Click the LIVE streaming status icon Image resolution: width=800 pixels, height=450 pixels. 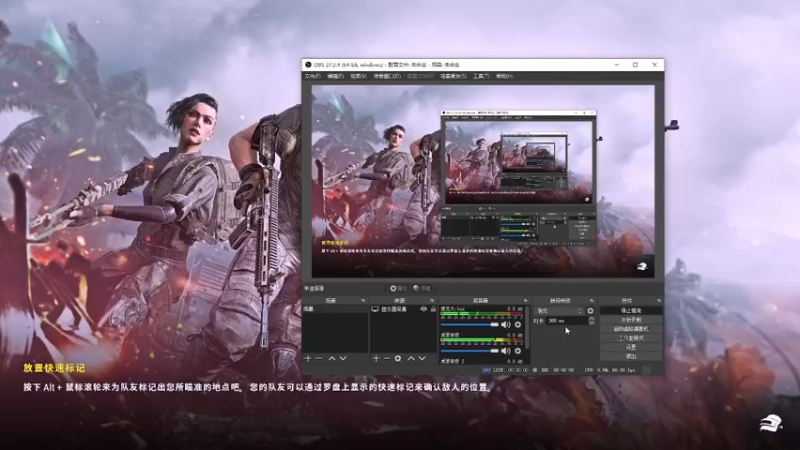(486, 370)
